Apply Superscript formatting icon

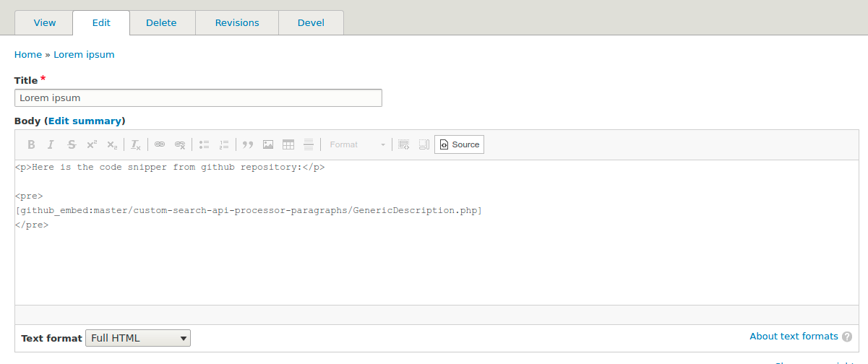(x=92, y=144)
